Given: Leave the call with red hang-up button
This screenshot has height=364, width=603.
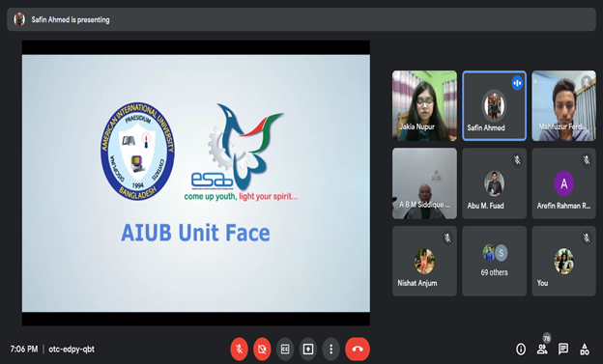Looking at the screenshot, I should [x=358, y=349].
